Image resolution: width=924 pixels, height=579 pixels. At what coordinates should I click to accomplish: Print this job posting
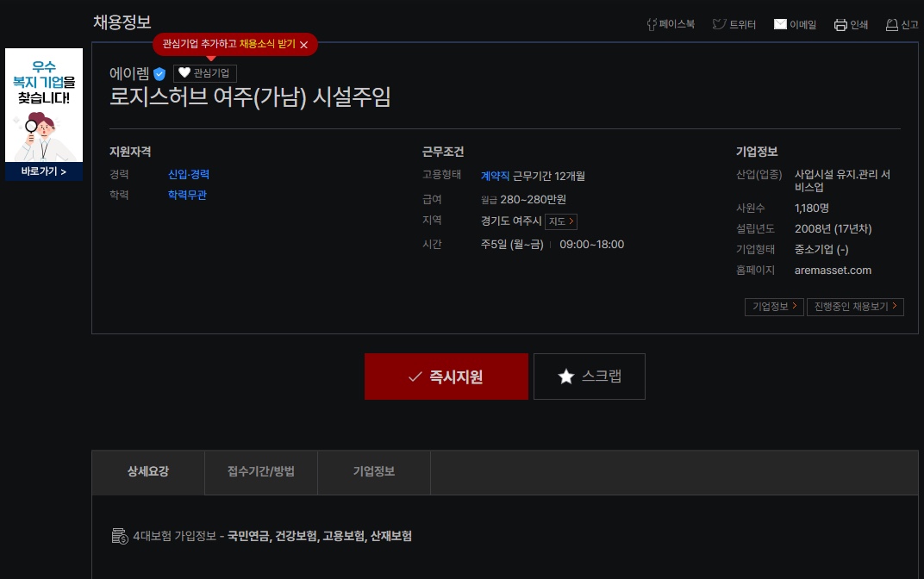point(851,25)
